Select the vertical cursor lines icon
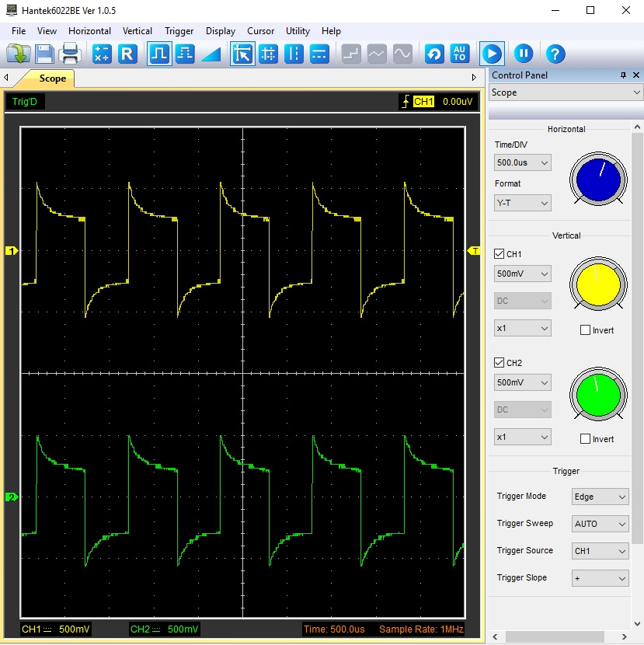 [294, 54]
